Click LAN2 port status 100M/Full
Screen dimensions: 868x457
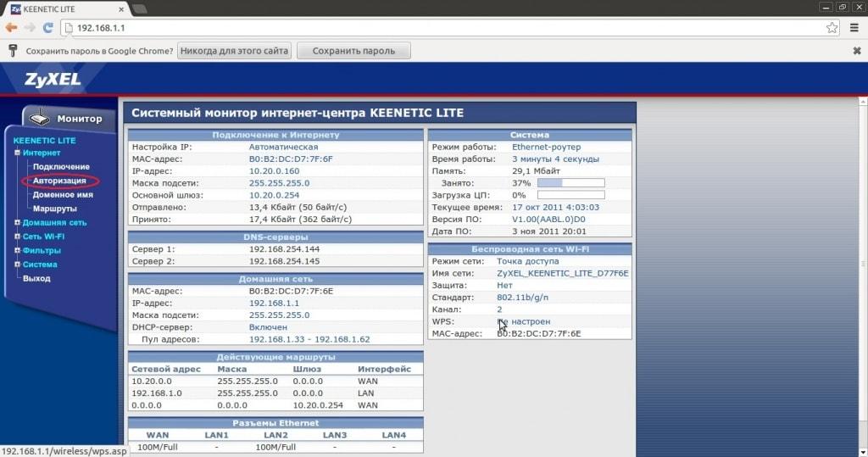275,447
